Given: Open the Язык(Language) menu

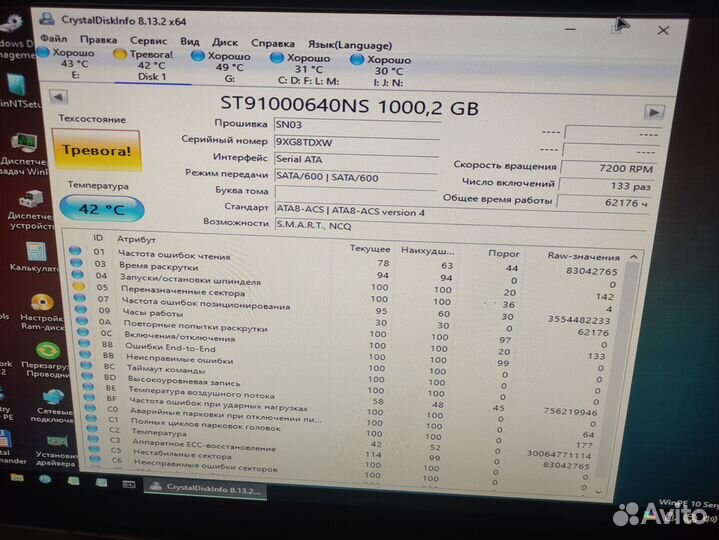Looking at the screenshot, I should coord(350,45).
